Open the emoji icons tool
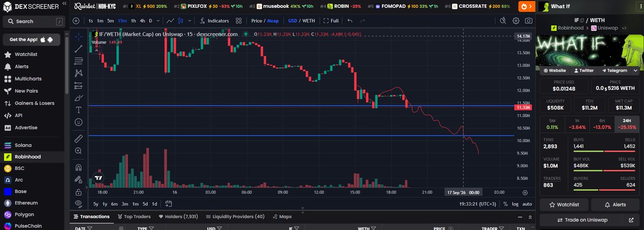 (x=79, y=122)
